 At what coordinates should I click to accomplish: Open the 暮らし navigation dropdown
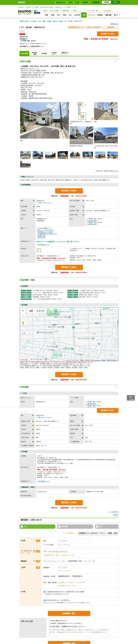tap(117, 15)
